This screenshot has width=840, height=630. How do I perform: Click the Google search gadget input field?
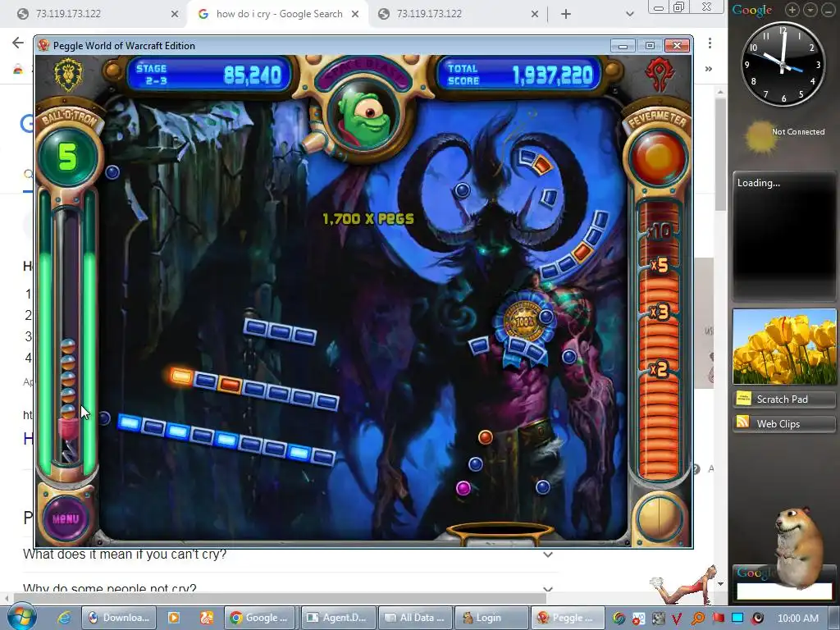tap(784, 591)
